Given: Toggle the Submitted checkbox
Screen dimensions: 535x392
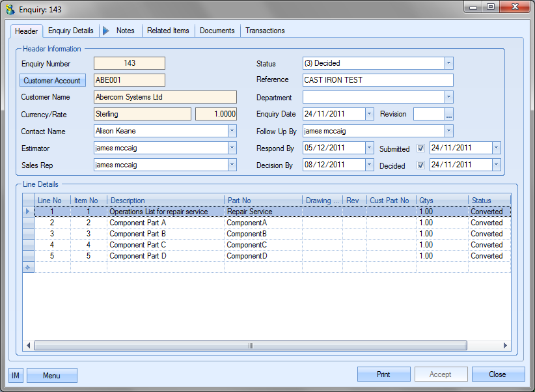Looking at the screenshot, I should (x=421, y=148).
